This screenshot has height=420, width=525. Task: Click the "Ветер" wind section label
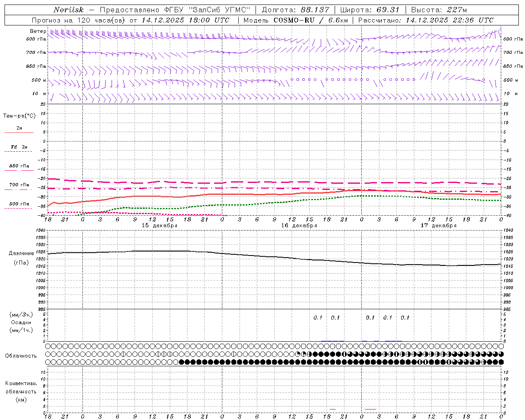(x=38, y=31)
